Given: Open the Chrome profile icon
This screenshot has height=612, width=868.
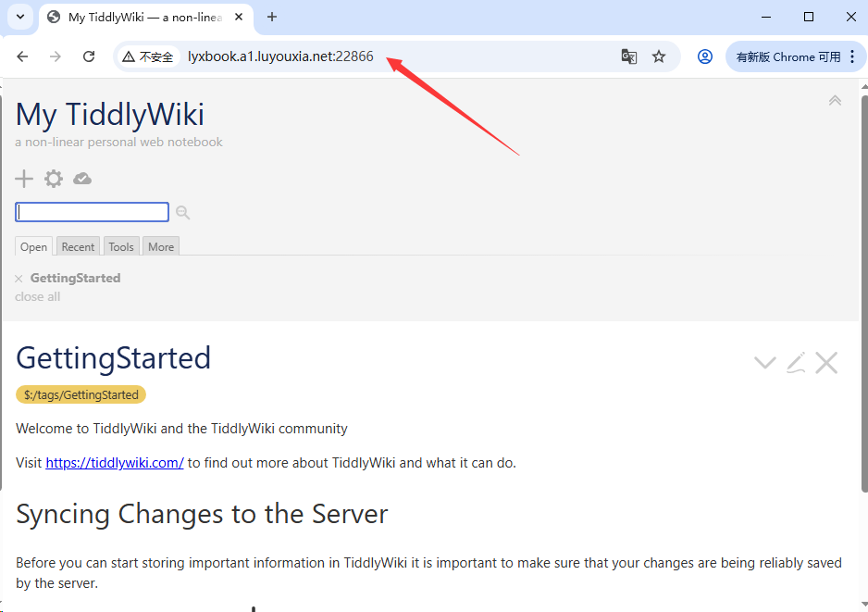Looking at the screenshot, I should click(x=705, y=56).
